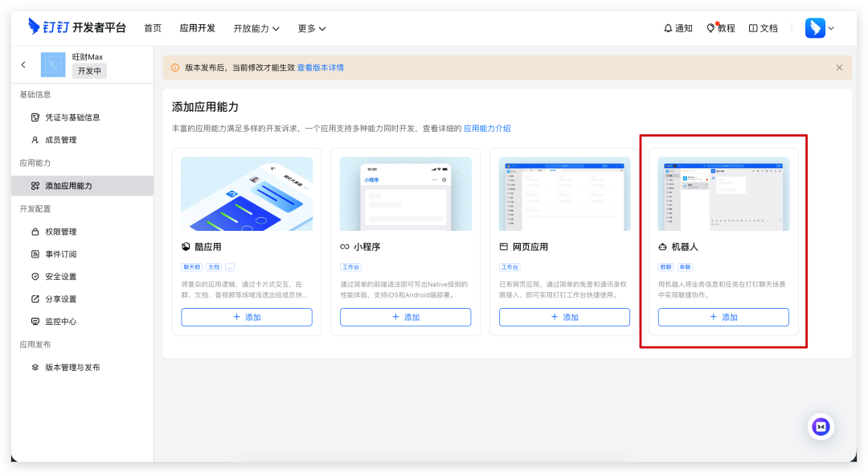Go to the 首页 tab
The width and height of the screenshot is (868, 473).
coord(153,28)
